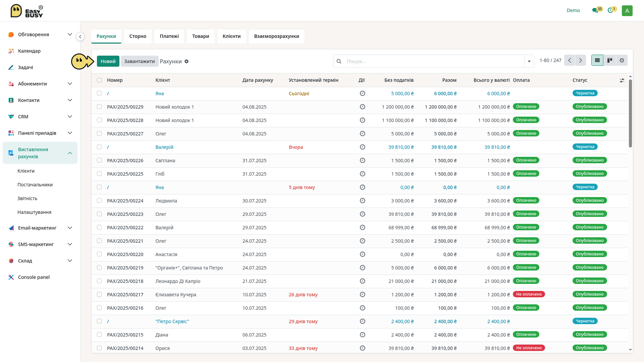The height and width of the screenshot is (362, 644).
Task: Open activity clock for PAX/2025/00227
Action: point(362,134)
